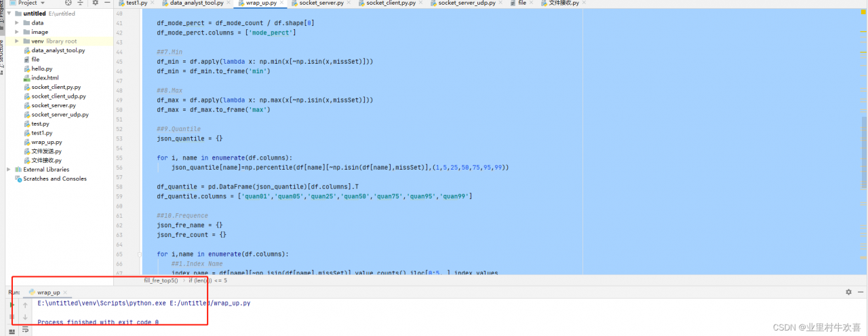Collapse the untitled project root node
The height and width of the screenshot is (336, 868).
tap(9, 14)
